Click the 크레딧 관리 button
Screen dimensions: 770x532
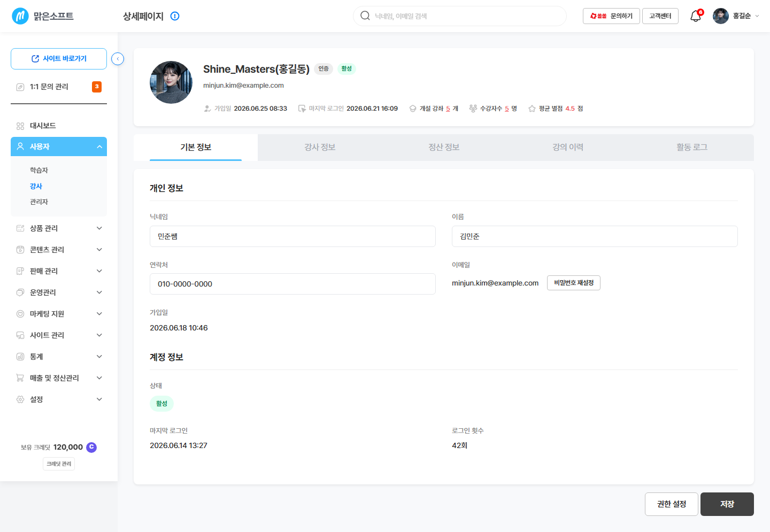click(x=59, y=464)
